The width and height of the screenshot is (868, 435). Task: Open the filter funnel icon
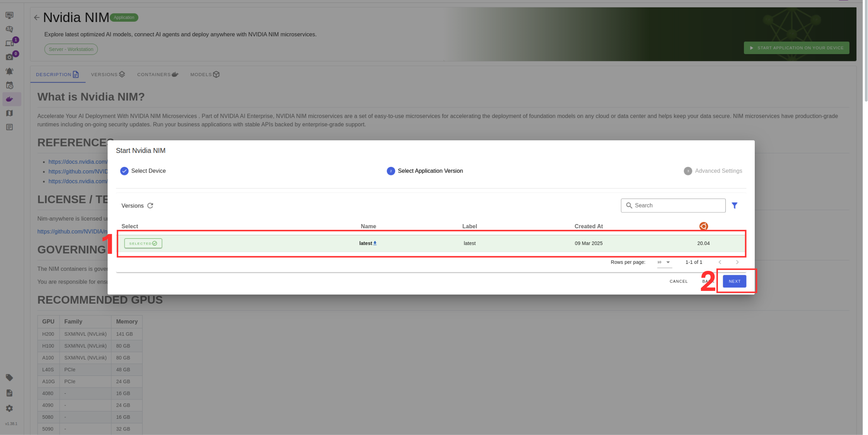pyautogui.click(x=735, y=206)
